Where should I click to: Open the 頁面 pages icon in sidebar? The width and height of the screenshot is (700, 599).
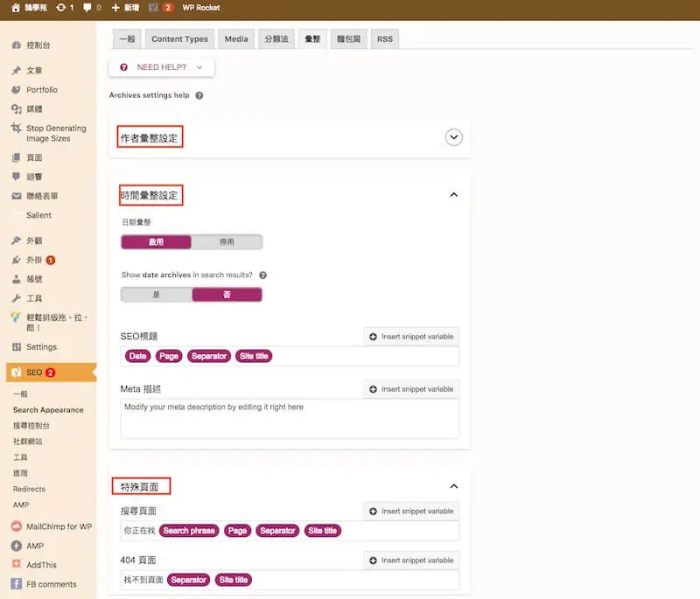17,157
